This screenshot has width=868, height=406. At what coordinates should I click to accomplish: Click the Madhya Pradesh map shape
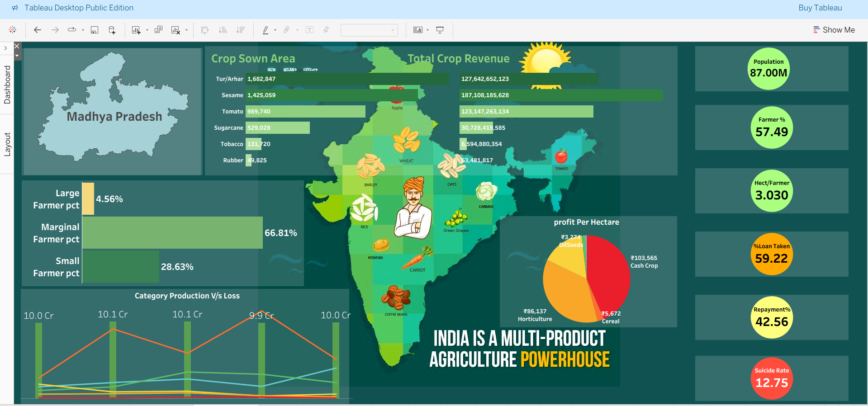113,107
